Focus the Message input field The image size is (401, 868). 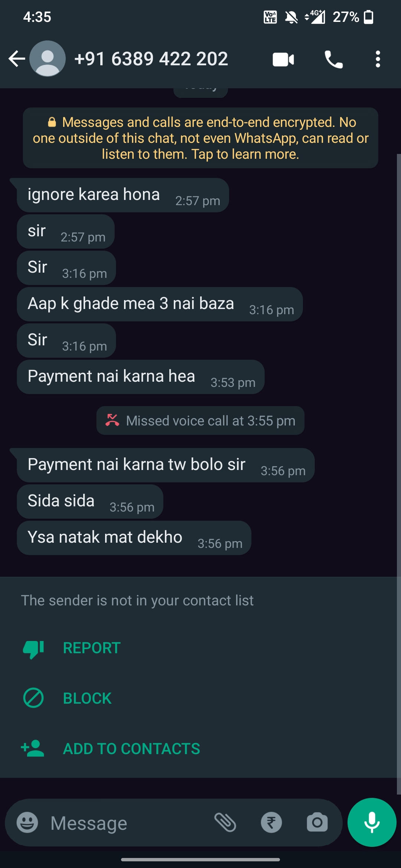click(x=126, y=823)
